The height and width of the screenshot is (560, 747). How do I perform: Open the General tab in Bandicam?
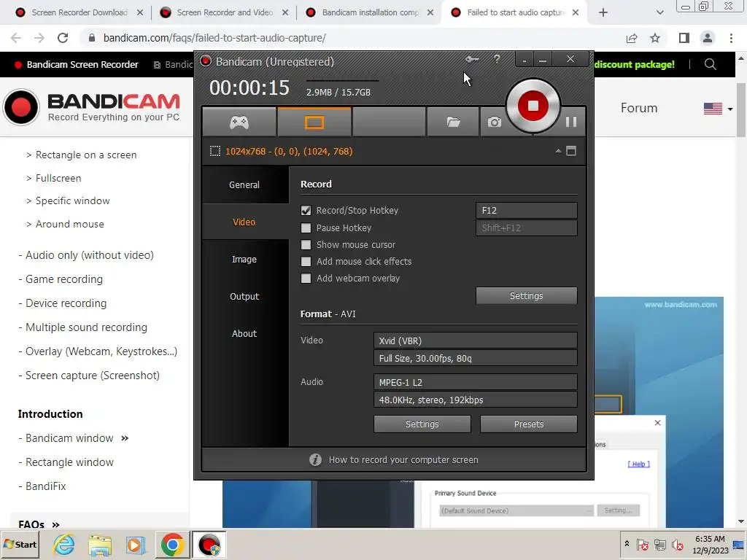tap(245, 184)
